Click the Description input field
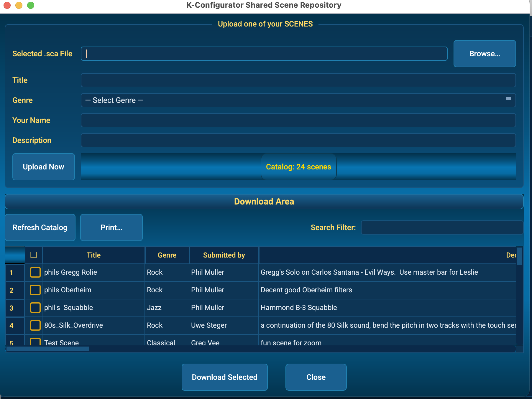Image resolution: width=532 pixels, height=399 pixels. (x=298, y=140)
